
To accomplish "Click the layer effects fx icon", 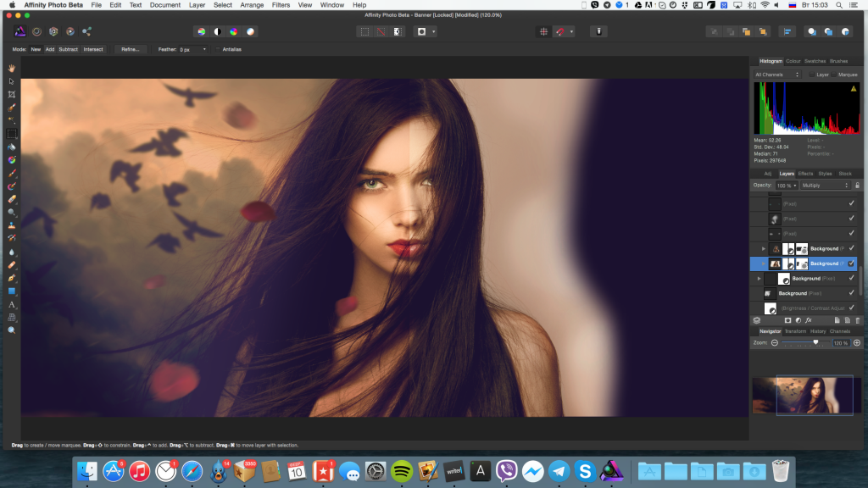I will pyautogui.click(x=810, y=320).
